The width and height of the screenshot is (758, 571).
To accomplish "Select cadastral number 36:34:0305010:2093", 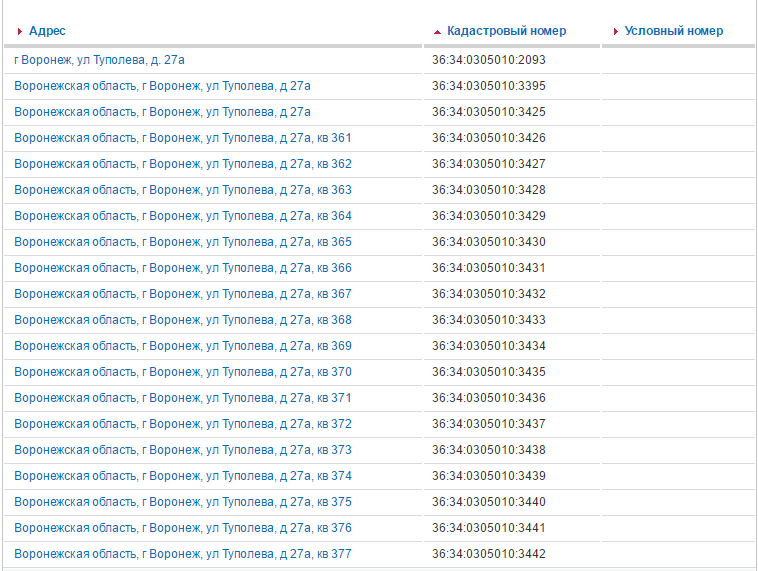I will [x=488, y=60].
